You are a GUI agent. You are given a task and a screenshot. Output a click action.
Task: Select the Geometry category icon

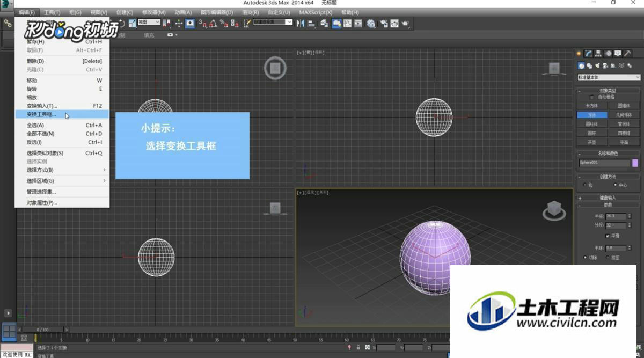[581, 65]
